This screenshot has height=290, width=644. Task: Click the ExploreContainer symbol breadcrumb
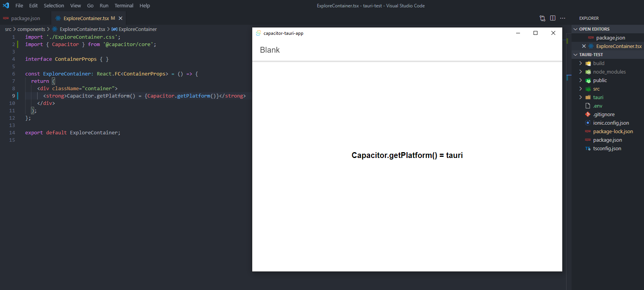(138, 29)
